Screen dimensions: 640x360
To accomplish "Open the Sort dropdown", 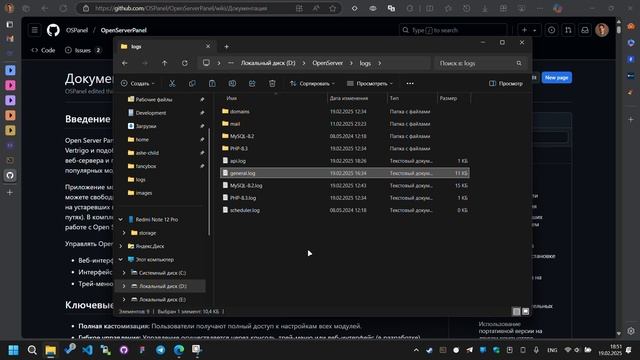I will click(x=312, y=84).
